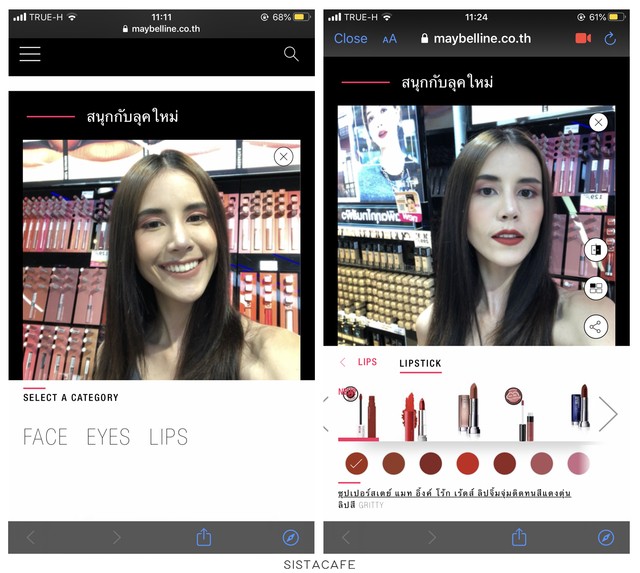Tap the checked first shade swatch
The width and height of the screenshot is (640, 573).
(x=356, y=464)
